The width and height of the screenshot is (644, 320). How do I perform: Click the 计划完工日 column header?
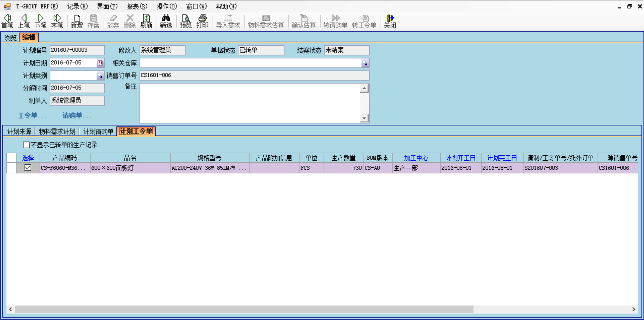pyautogui.click(x=502, y=158)
